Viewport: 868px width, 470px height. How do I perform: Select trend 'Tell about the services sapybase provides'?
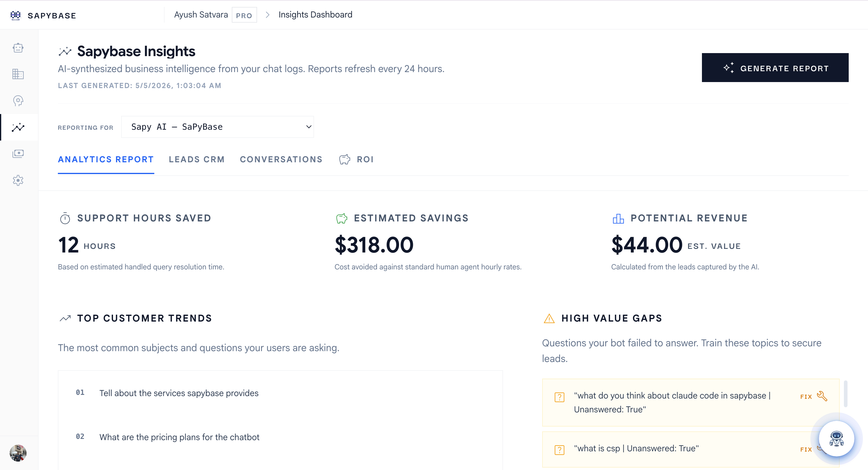(x=179, y=393)
